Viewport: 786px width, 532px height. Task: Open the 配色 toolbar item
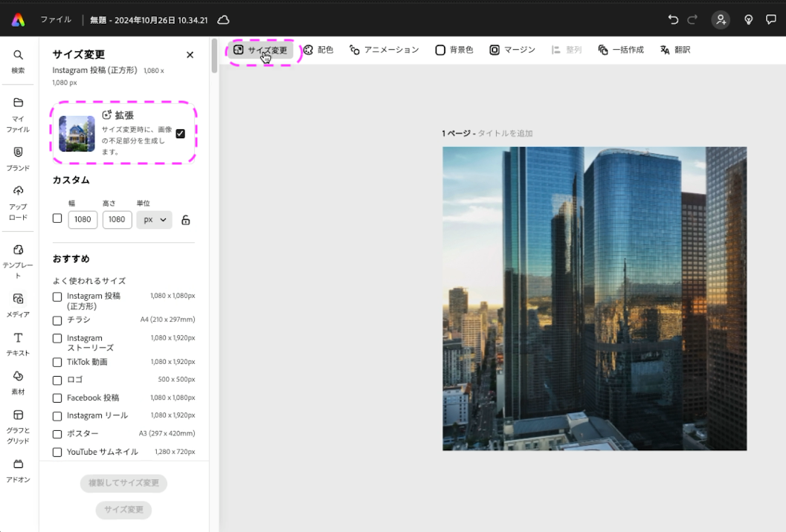coord(318,50)
